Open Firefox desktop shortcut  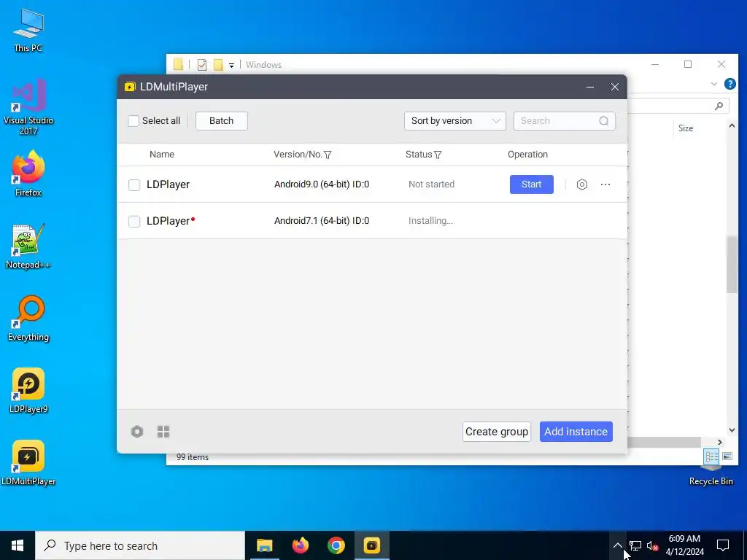[x=28, y=174]
